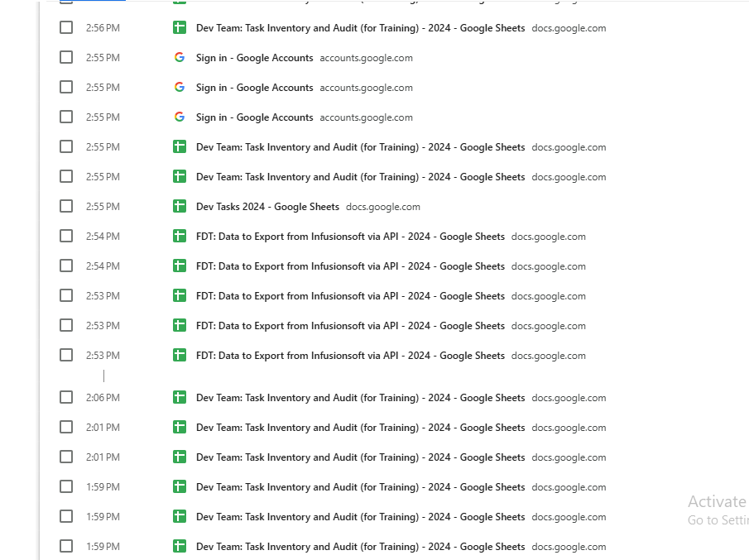Click the Sheets icon on the bottommost 1:59 PM entry

click(x=180, y=547)
